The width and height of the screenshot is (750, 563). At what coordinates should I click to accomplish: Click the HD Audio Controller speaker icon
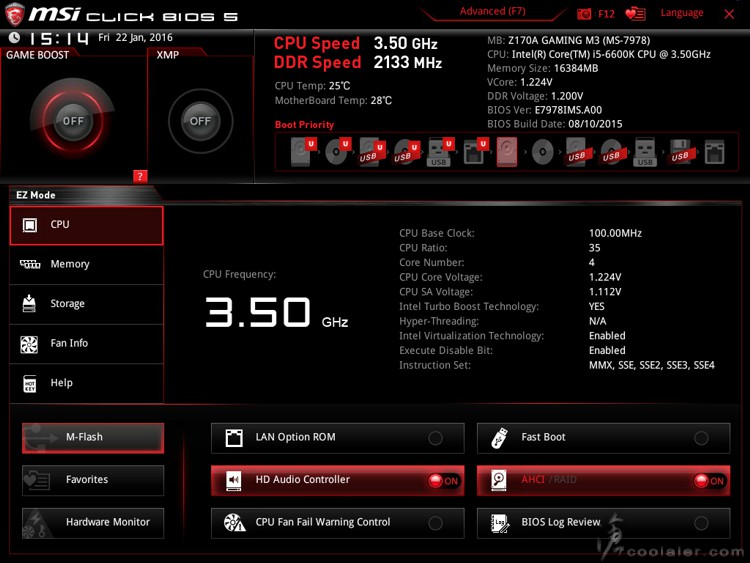click(x=234, y=480)
